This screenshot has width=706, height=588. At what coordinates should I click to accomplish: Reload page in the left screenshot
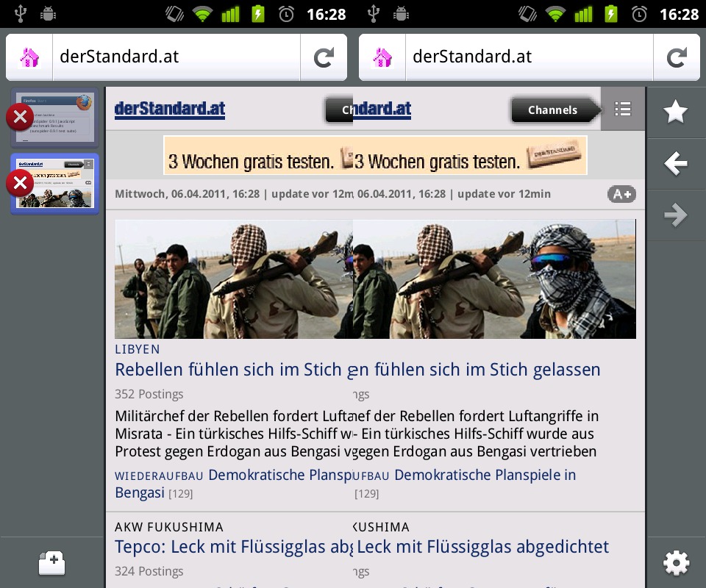click(x=324, y=57)
